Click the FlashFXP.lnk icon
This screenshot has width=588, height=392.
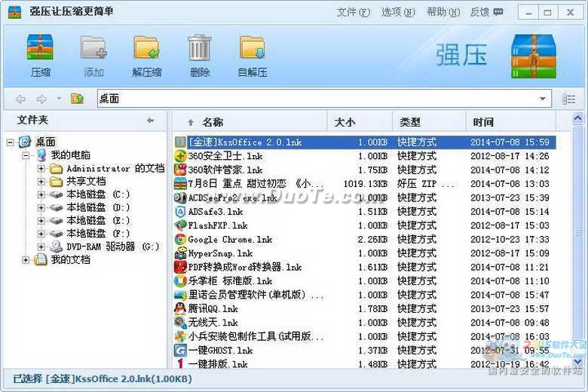[180, 225]
